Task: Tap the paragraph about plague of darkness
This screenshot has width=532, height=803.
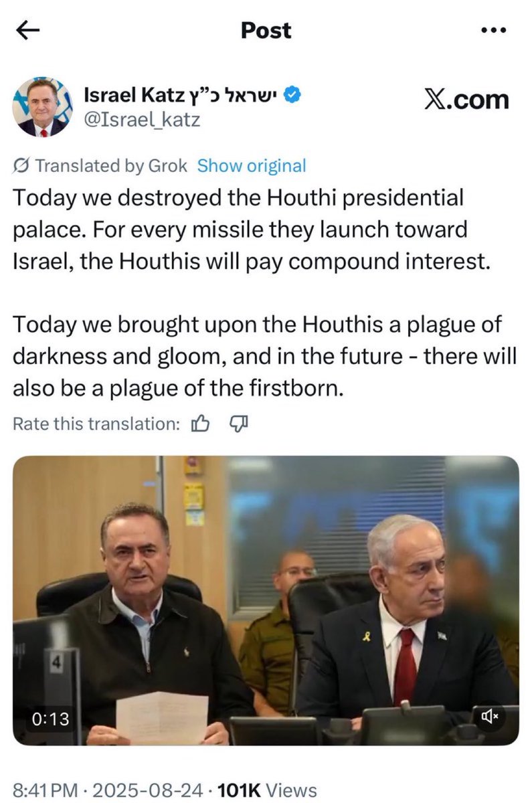Action: click(x=264, y=356)
